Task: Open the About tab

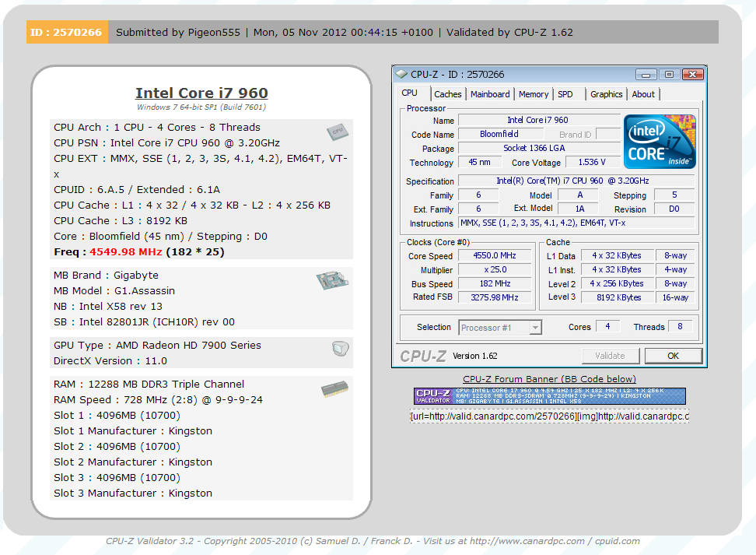Action: [x=643, y=94]
